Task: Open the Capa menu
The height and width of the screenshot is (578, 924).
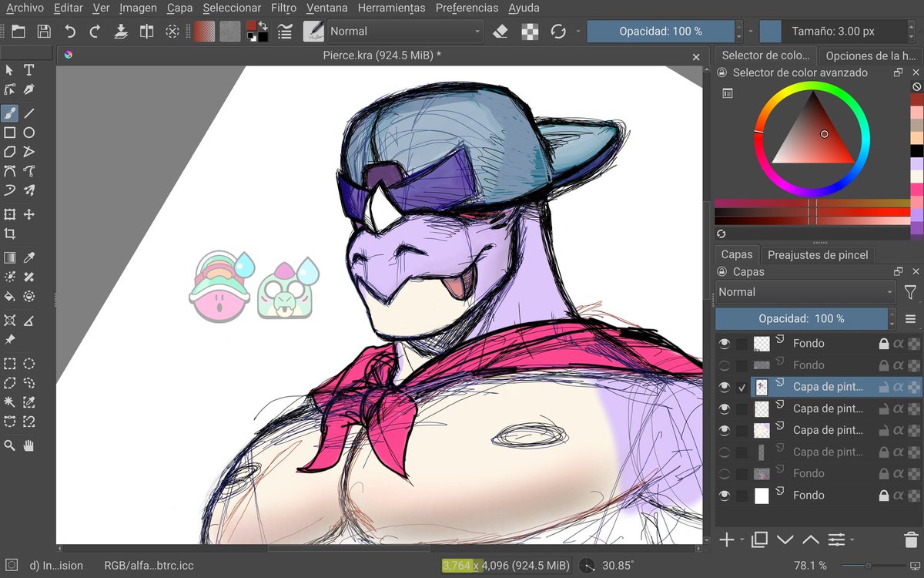Action: [x=179, y=8]
